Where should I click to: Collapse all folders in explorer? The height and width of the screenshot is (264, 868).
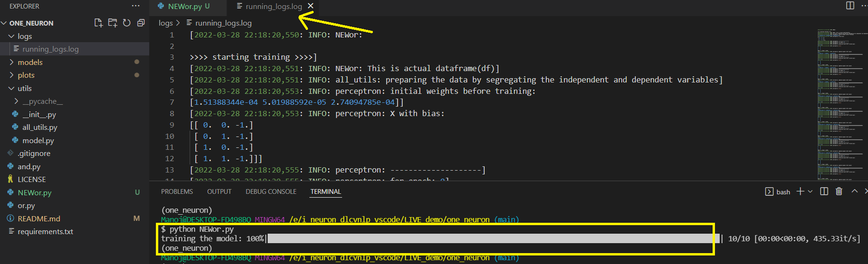point(141,23)
